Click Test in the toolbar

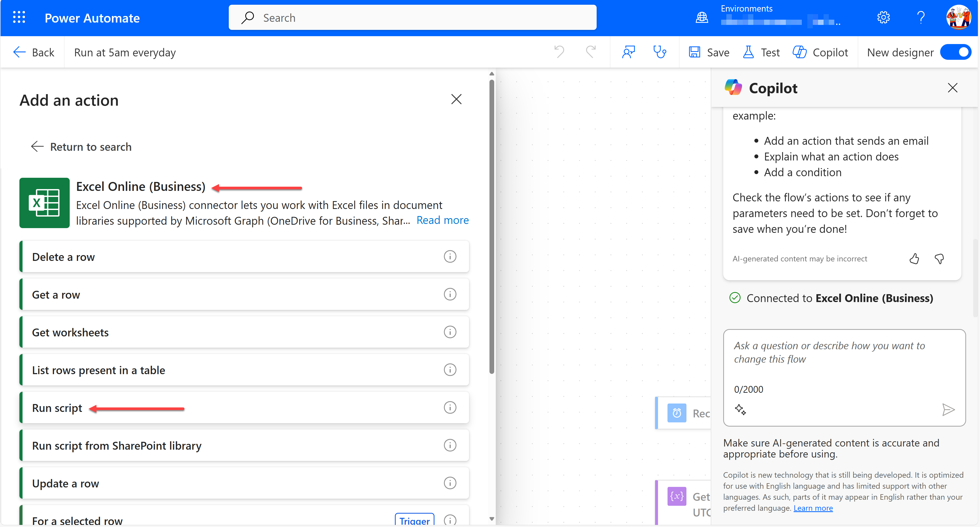click(x=761, y=52)
